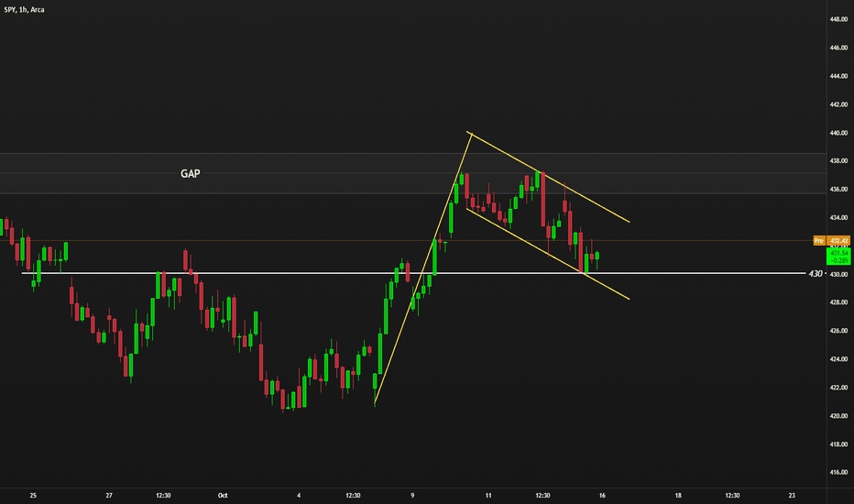
Task: Click the italic "430" level label
Action: (816, 273)
